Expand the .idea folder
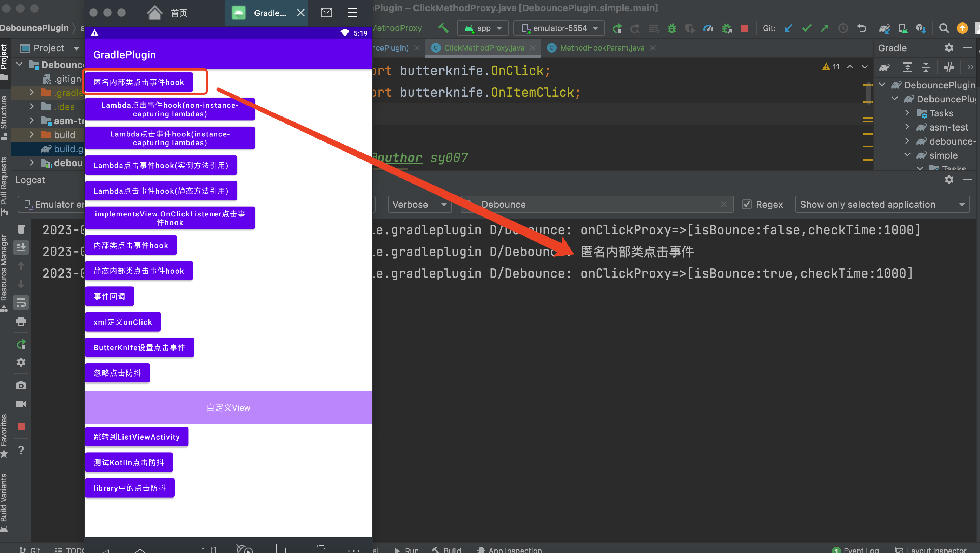 point(32,106)
